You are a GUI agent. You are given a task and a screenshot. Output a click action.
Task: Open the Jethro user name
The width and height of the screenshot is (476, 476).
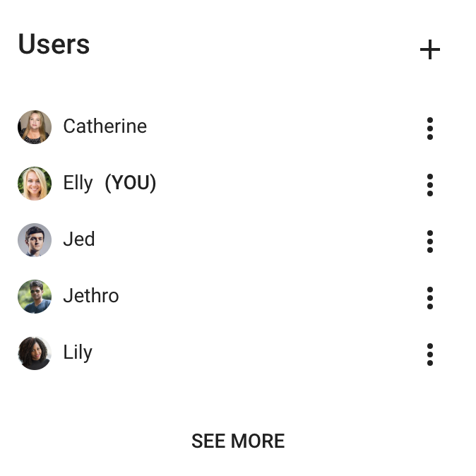click(x=90, y=296)
